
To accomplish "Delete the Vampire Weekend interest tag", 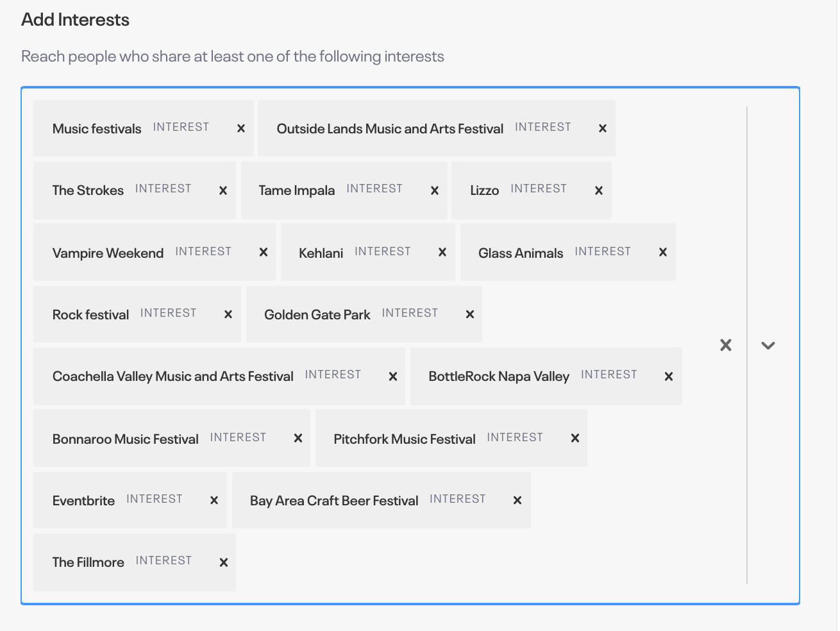I will click(264, 252).
